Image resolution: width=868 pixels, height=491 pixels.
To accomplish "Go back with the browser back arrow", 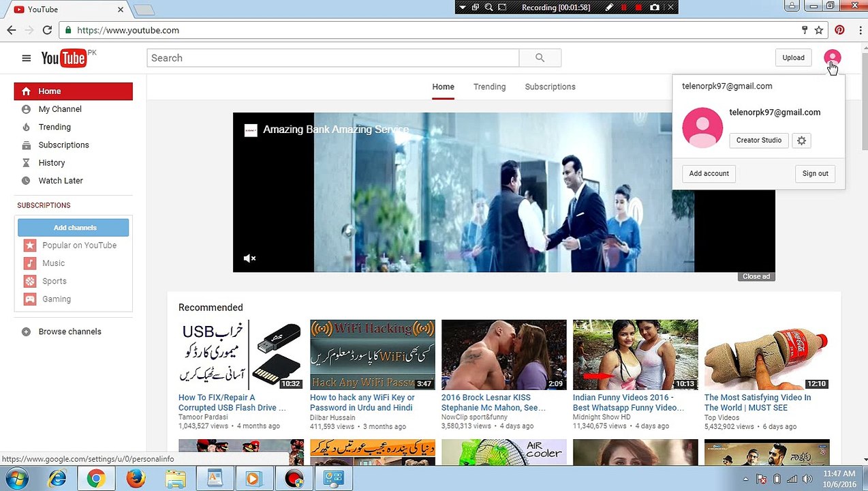I will tap(12, 30).
